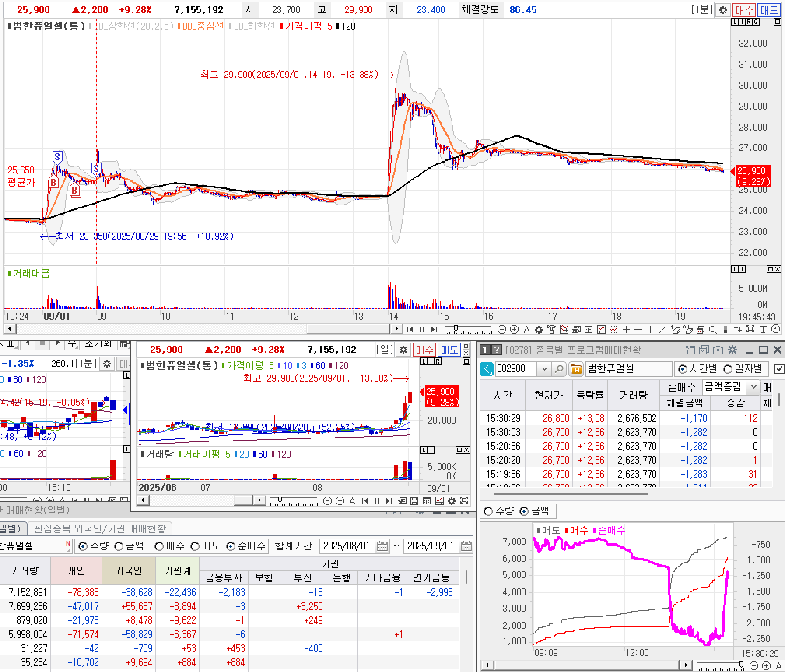The image size is (785, 672).
Task: Click the red 매수 button at top right
Action: click(x=744, y=10)
